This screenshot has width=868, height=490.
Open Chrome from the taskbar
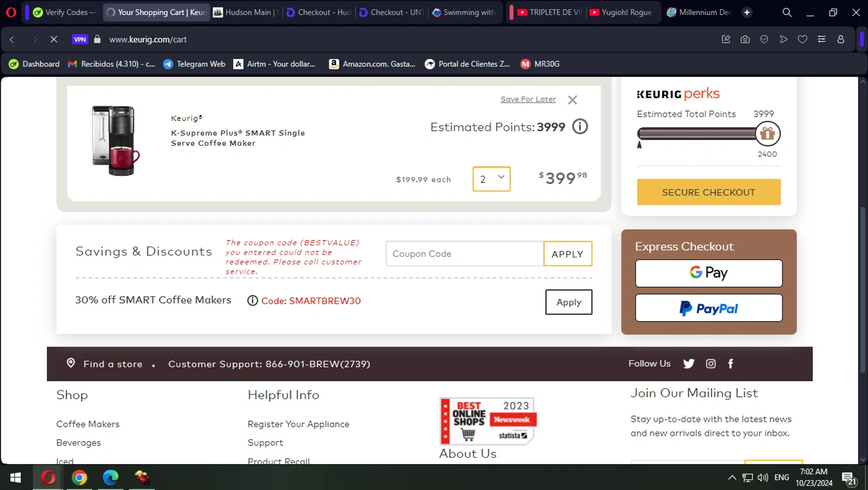point(79,477)
